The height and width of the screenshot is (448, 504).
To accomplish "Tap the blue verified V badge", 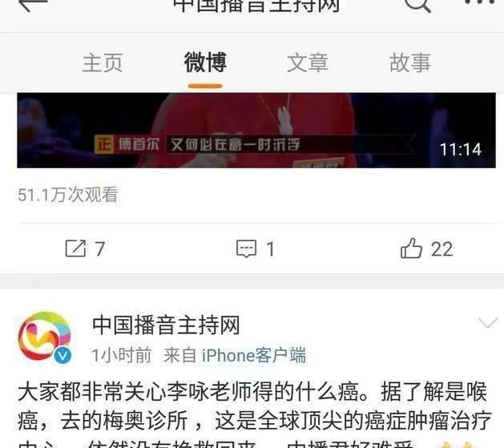I will [62, 356].
